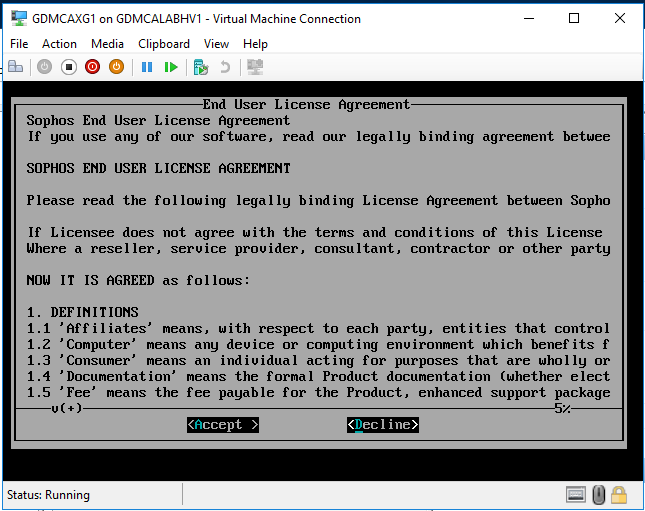Click the Enhanced Session toolbar icon
Screen dimensions: 645x511
click(x=255, y=67)
